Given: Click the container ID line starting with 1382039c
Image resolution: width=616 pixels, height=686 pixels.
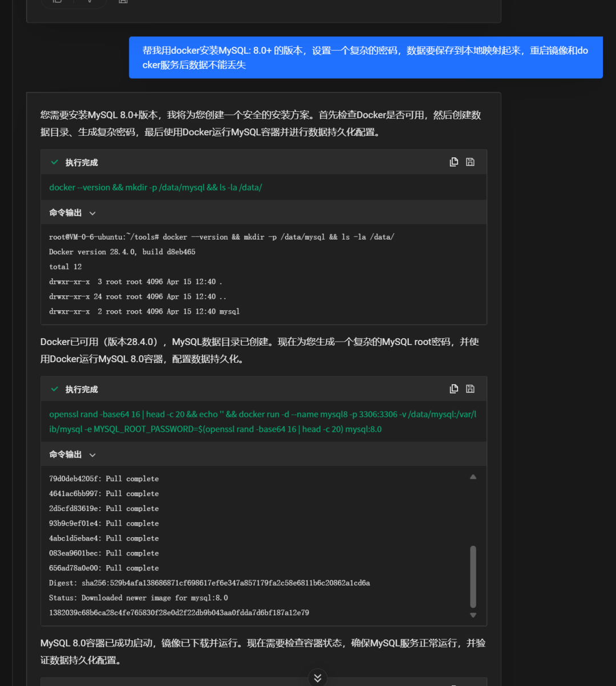Looking at the screenshot, I should [179, 612].
